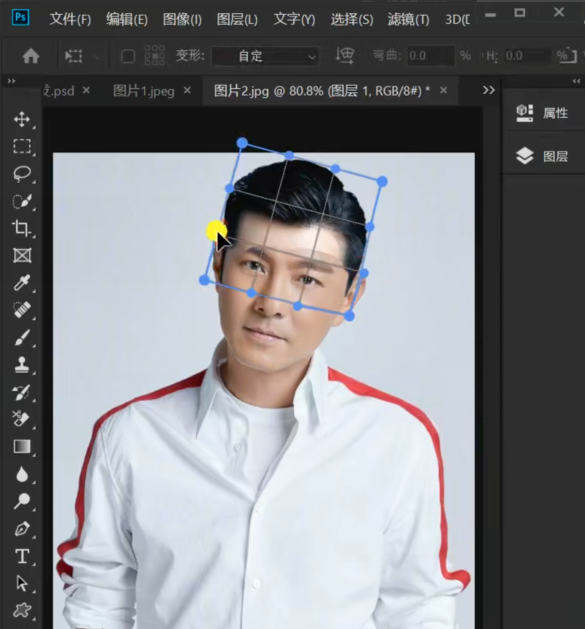The image size is (585, 629).
Task: Select the Gradient tool
Action: coord(22,446)
